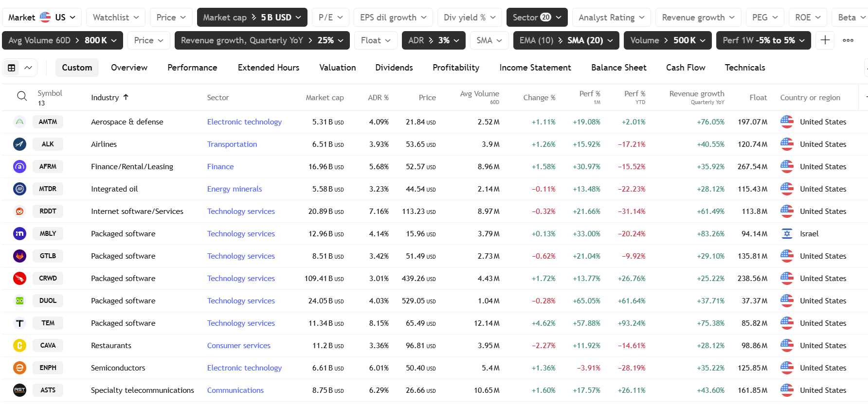Switch to the Custom tab
This screenshot has width=868, height=405.
(77, 68)
